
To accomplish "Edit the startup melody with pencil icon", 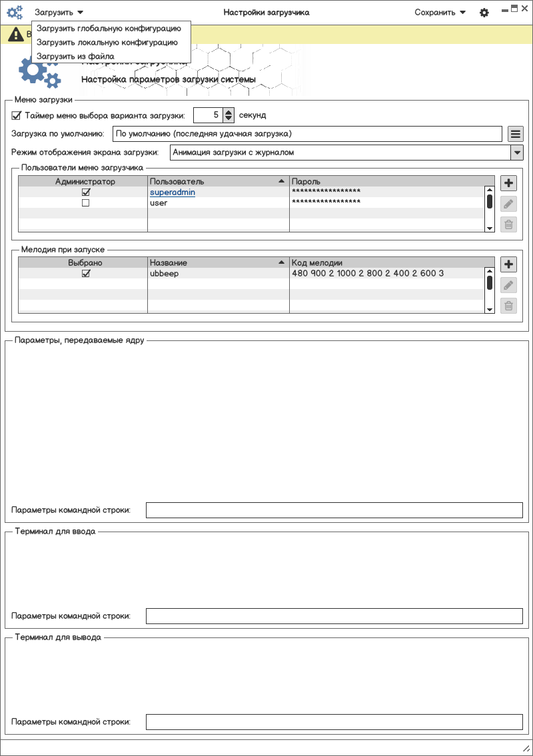I will click(508, 285).
